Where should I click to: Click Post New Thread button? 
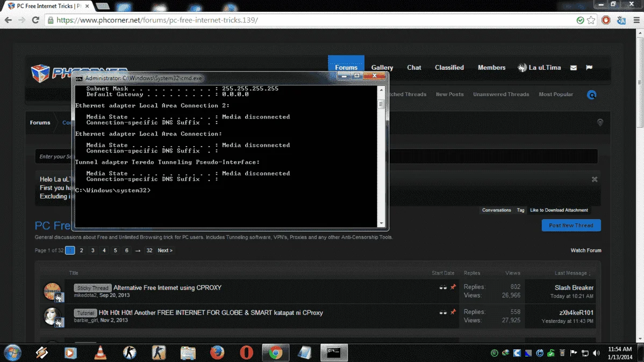571,226
